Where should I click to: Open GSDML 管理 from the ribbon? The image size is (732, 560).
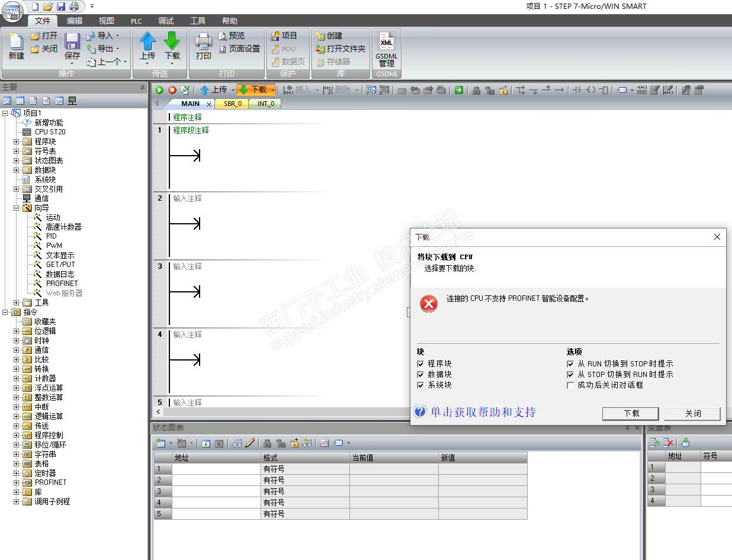point(387,49)
